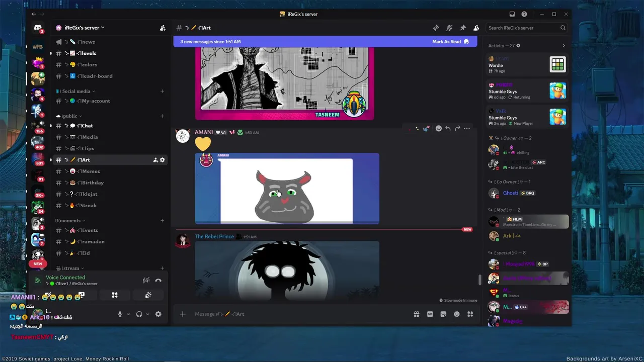The height and width of the screenshot is (362, 644).
Task: Open the Inbox icon in title bar
Action: pos(512,14)
